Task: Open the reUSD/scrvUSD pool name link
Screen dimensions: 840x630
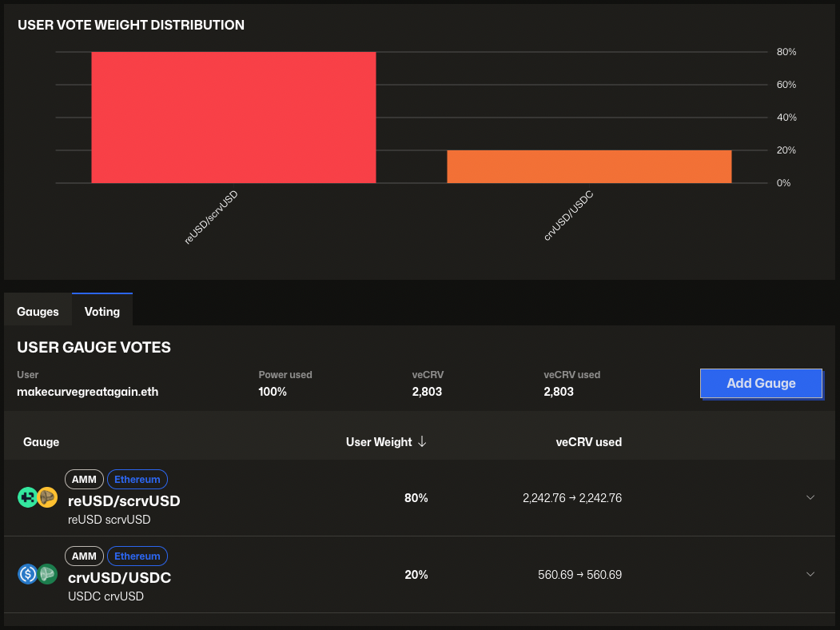Action: click(x=124, y=501)
